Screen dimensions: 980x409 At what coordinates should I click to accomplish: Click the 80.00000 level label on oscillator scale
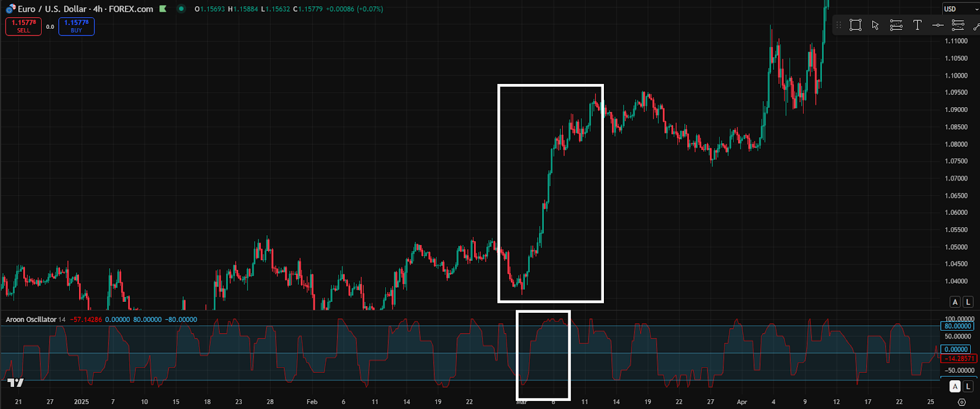pyautogui.click(x=957, y=326)
